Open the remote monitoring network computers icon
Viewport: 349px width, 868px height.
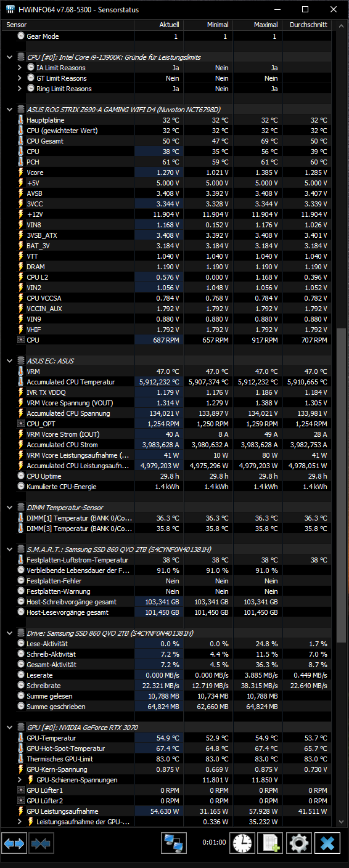(x=174, y=842)
